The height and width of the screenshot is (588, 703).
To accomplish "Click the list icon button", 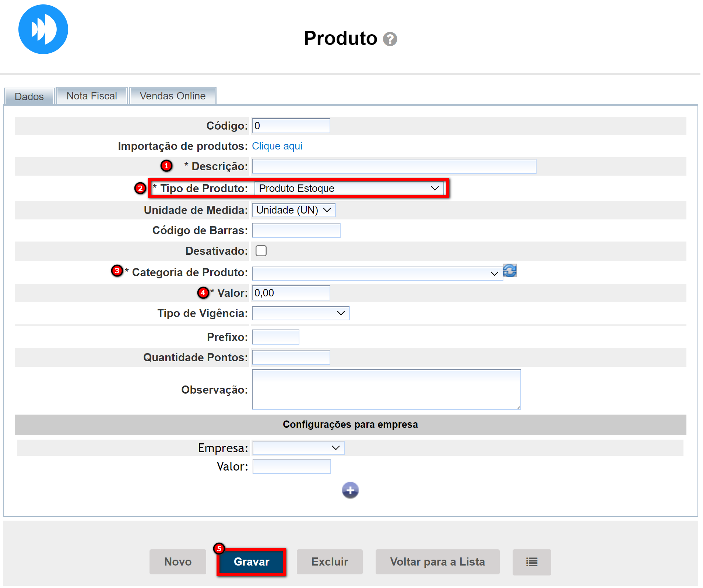I will pyautogui.click(x=531, y=562).
